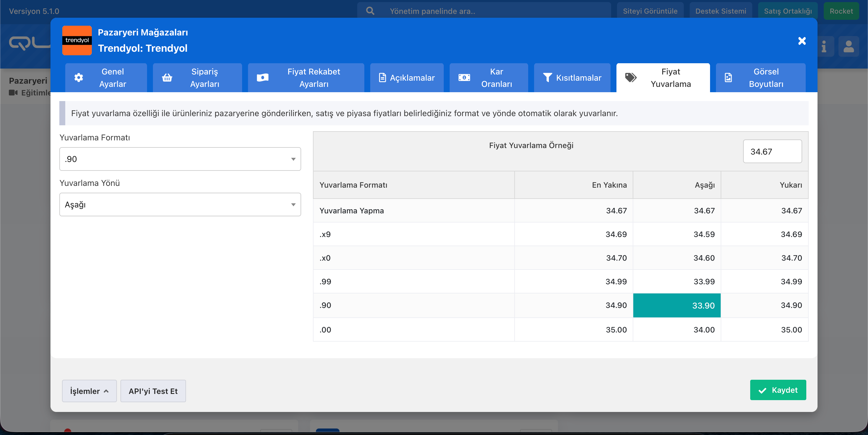Image resolution: width=868 pixels, height=435 pixels.
Task: Click the funnel icon on Kısıtlamalar tab
Action: (x=547, y=77)
